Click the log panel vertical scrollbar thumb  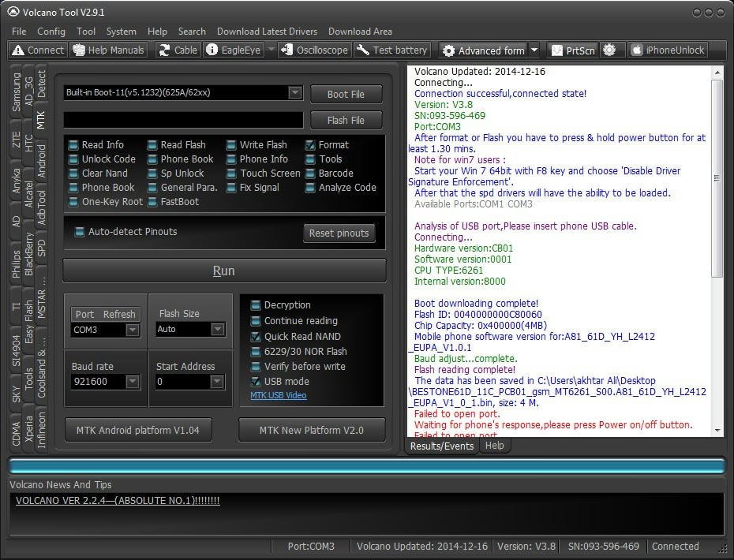tap(717, 177)
